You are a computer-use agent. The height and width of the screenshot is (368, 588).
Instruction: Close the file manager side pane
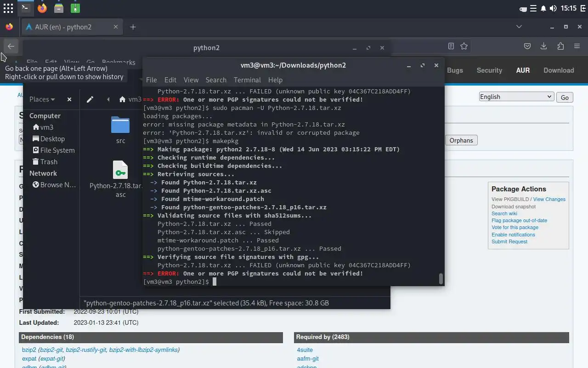[69, 99]
